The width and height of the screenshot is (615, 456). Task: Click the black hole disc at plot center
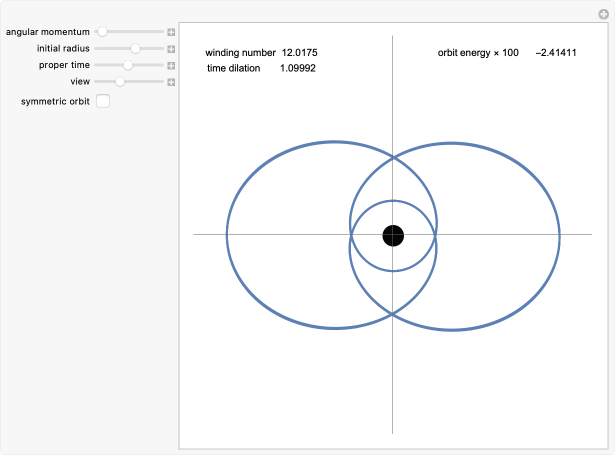tap(393, 235)
